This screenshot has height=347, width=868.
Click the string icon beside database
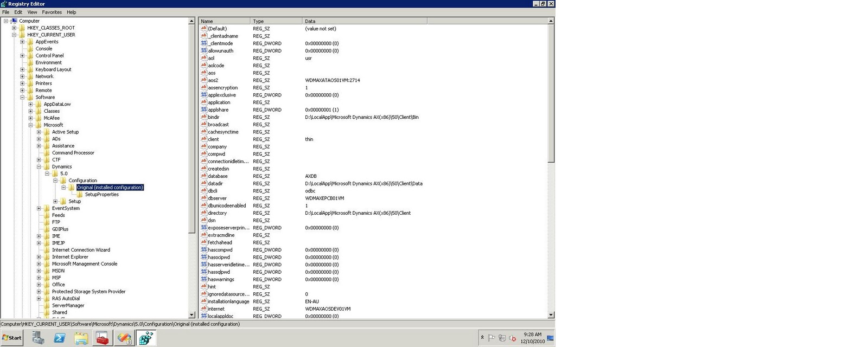[x=204, y=176]
